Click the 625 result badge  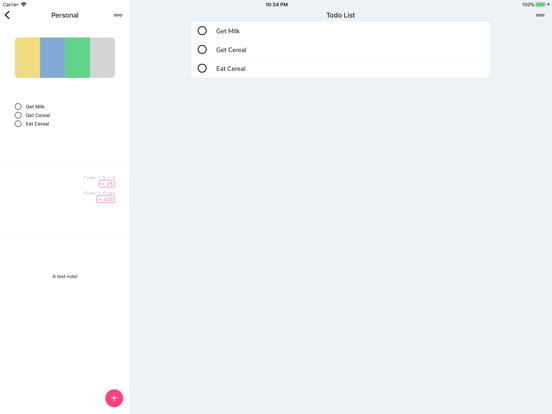click(x=106, y=199)
